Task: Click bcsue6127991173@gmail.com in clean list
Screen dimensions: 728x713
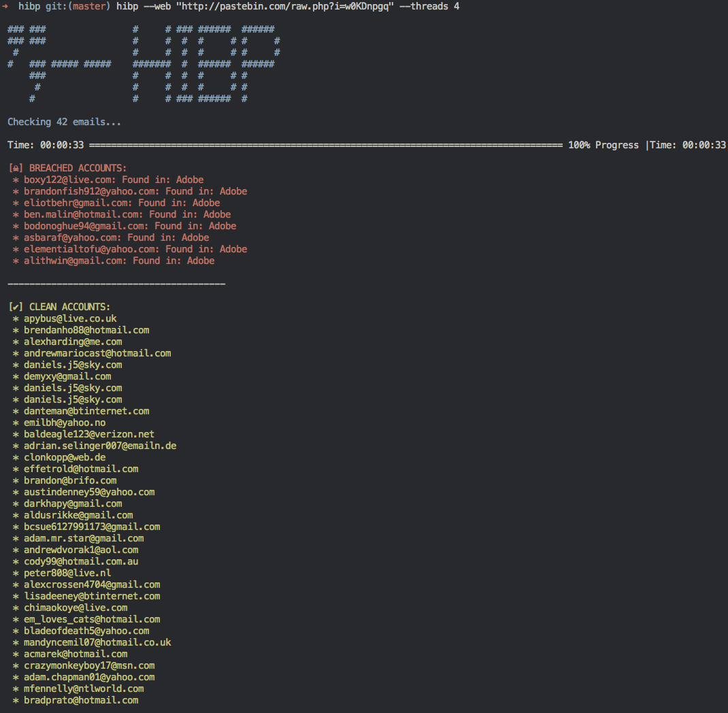Action: click(92, 528)
